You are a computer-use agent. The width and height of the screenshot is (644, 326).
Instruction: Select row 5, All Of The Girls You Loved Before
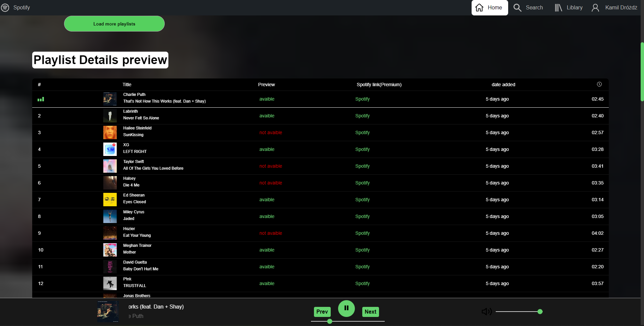click(x=153, y=166)
